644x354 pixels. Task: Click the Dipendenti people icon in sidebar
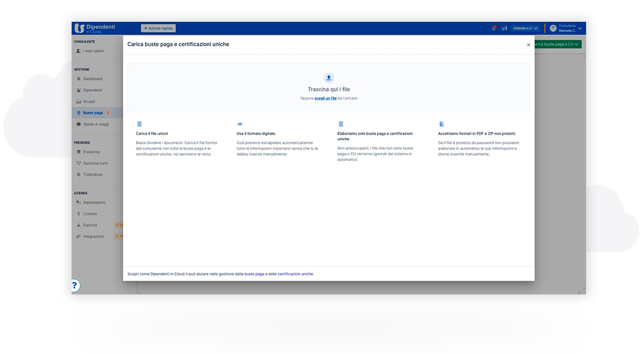[78, 90]
